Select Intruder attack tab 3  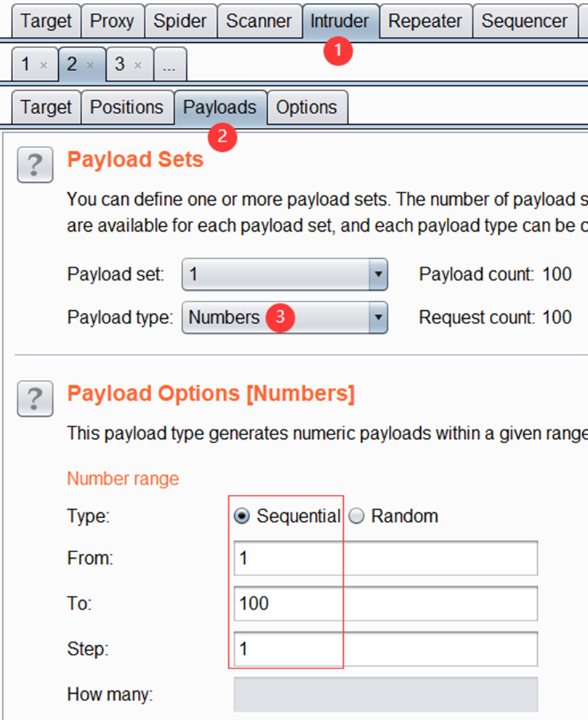(x=120, y=64)
